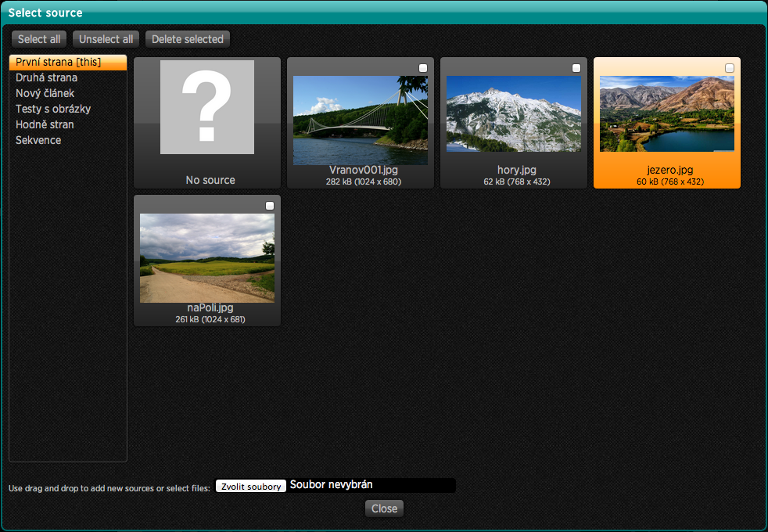
Task: Choose the hory.jpg mountain thumbnail
Action: [x=513, y=114]
